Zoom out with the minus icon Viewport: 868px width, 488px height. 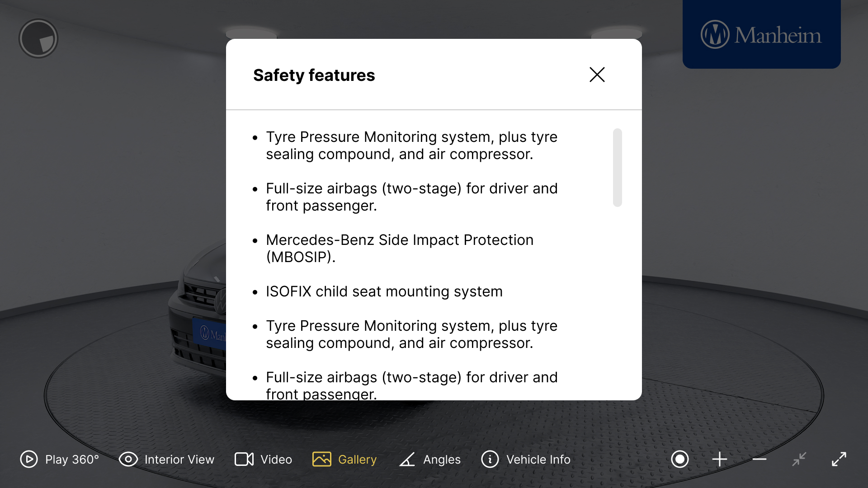coord(759,459)
